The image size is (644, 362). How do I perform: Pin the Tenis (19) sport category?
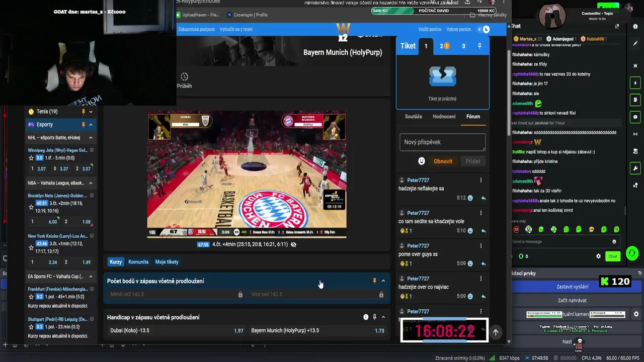(84, 112)
